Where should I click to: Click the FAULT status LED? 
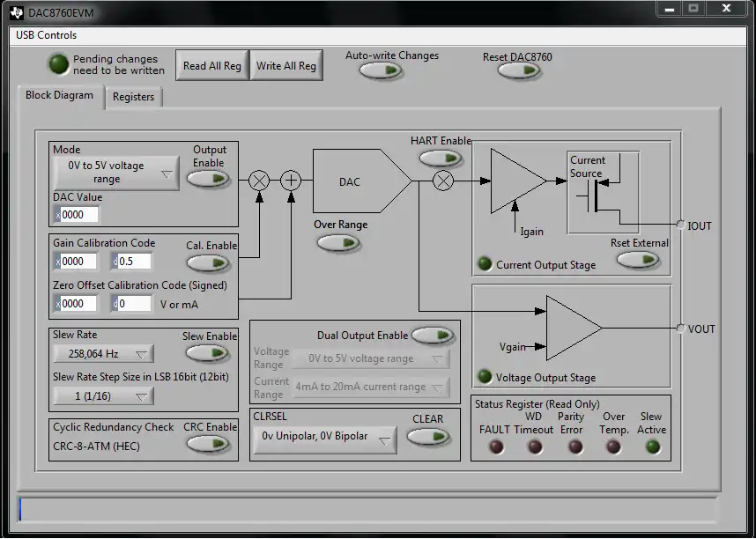point(496,447)
